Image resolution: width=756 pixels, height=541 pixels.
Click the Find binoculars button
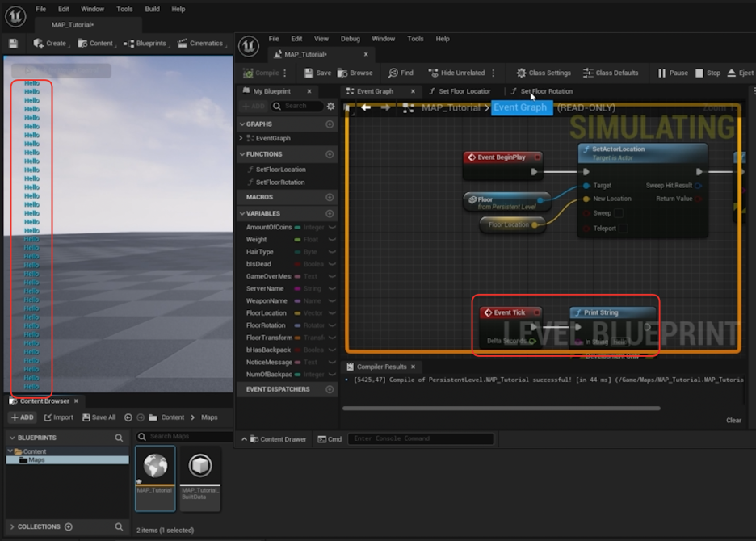tap(401, 73)
